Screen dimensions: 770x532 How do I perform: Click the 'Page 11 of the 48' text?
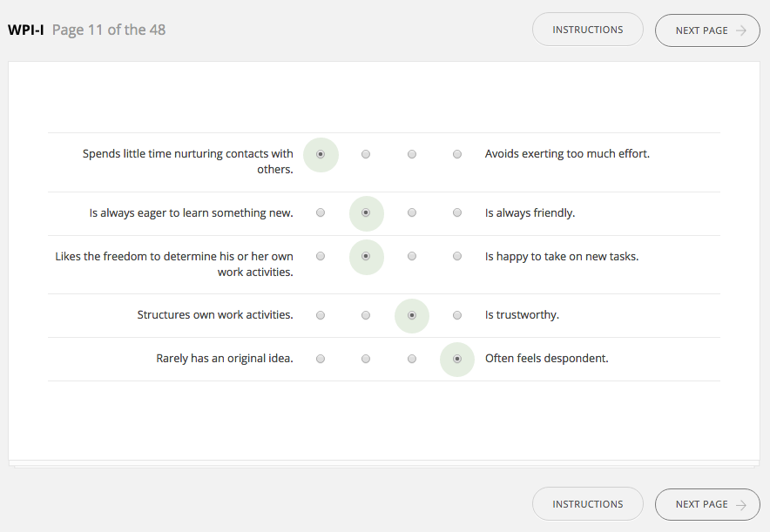109,30
